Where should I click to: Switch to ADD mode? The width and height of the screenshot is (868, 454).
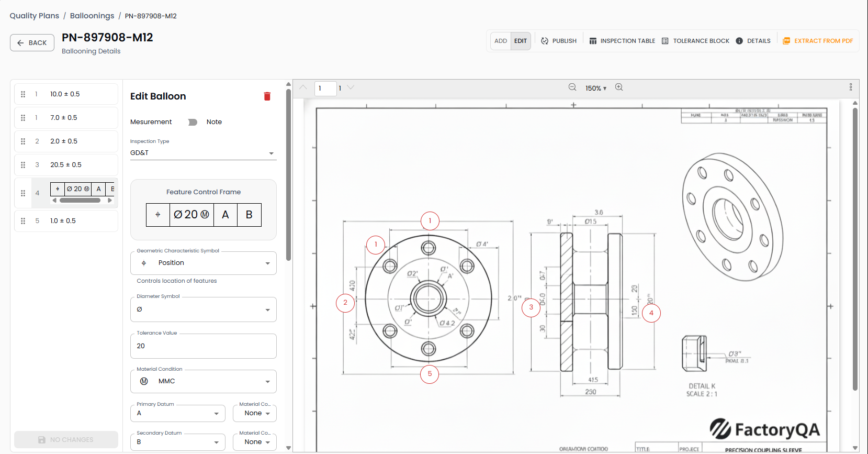coord(501,41)
